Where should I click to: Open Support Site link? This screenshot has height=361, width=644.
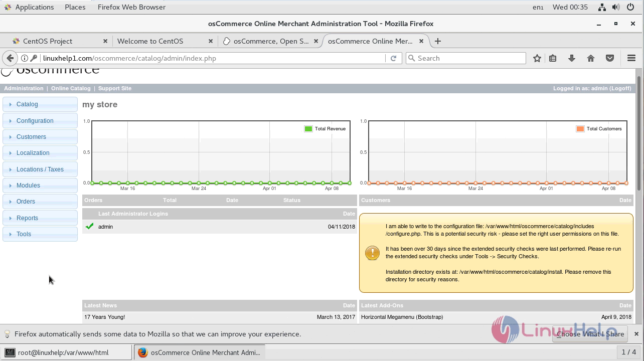click(115, 88)
